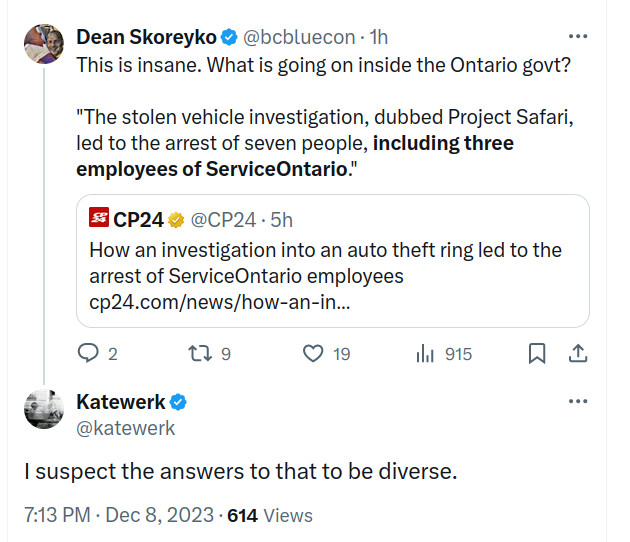Click the Katewerk display name

click(x=120, y=402)
